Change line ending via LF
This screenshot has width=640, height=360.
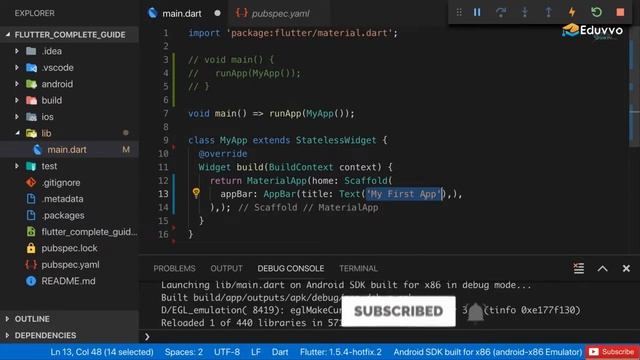tap(256, 352)
